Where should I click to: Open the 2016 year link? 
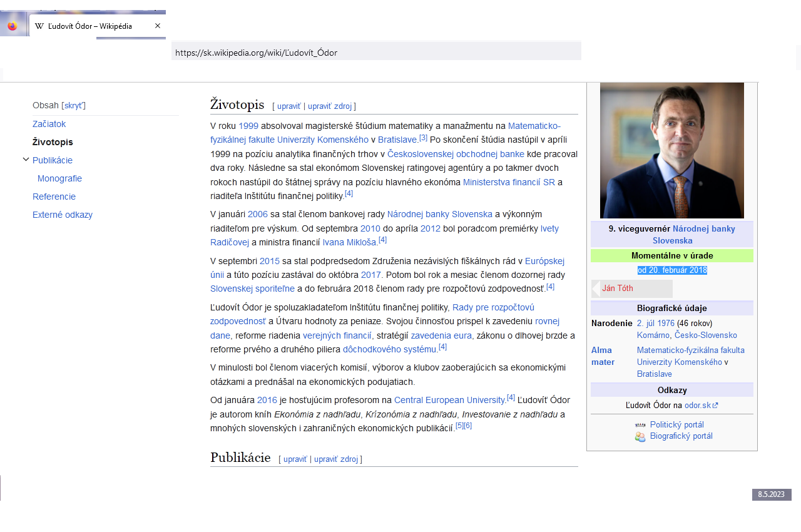(x=267, y=401)
